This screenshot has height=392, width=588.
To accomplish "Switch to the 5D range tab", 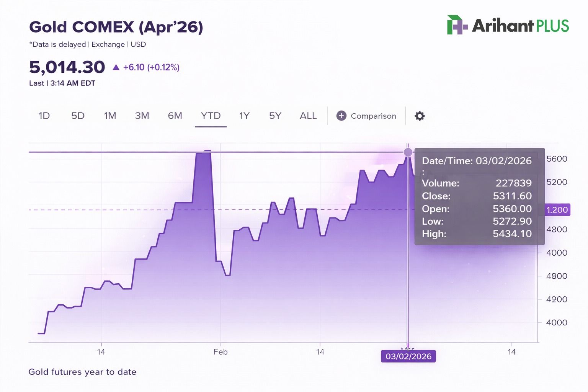I will coord(78,116).
